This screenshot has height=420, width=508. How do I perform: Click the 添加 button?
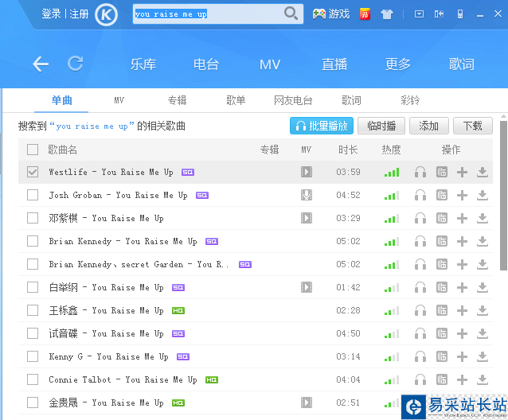(x=429, y=126)
